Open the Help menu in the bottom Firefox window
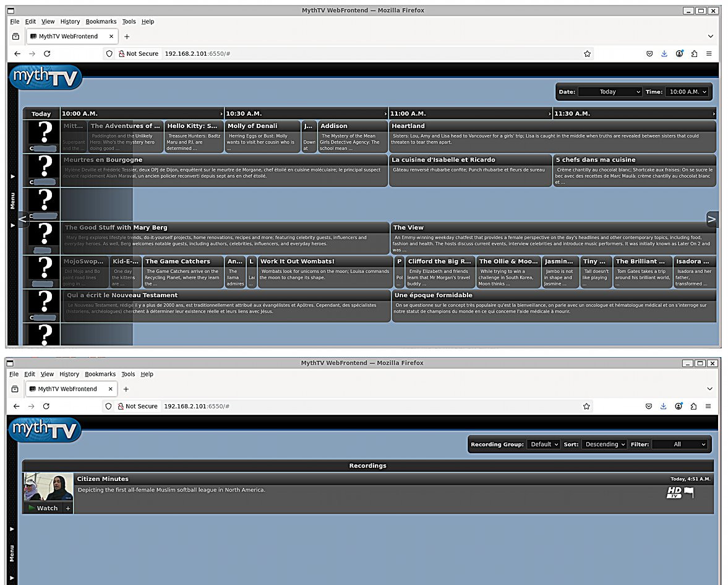 pos(147,374)
